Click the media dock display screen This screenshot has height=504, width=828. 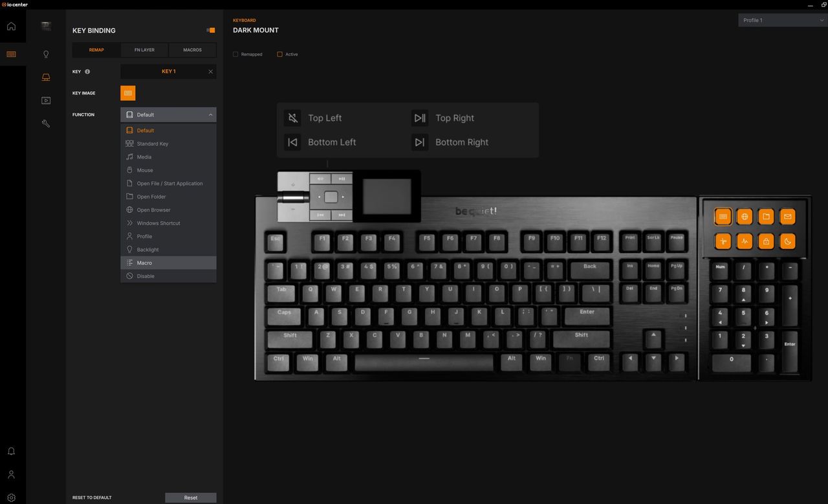click(x=386, y=197)
